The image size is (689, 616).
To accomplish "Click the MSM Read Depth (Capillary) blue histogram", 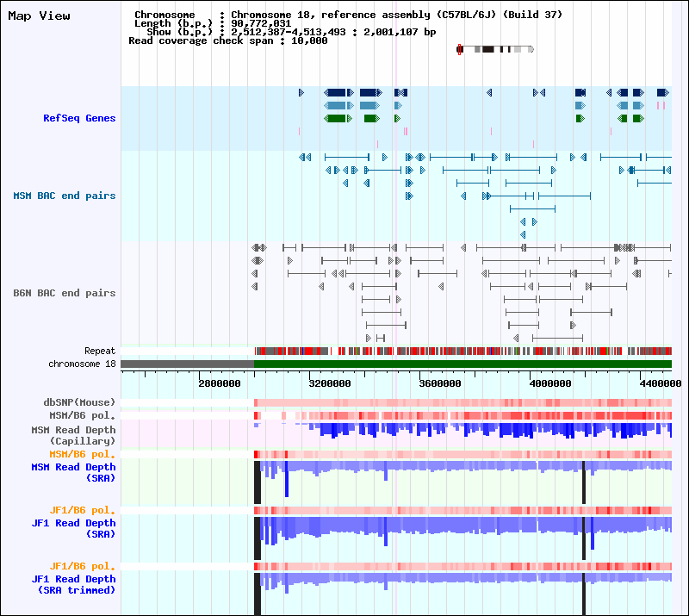I will click(463, 431).
